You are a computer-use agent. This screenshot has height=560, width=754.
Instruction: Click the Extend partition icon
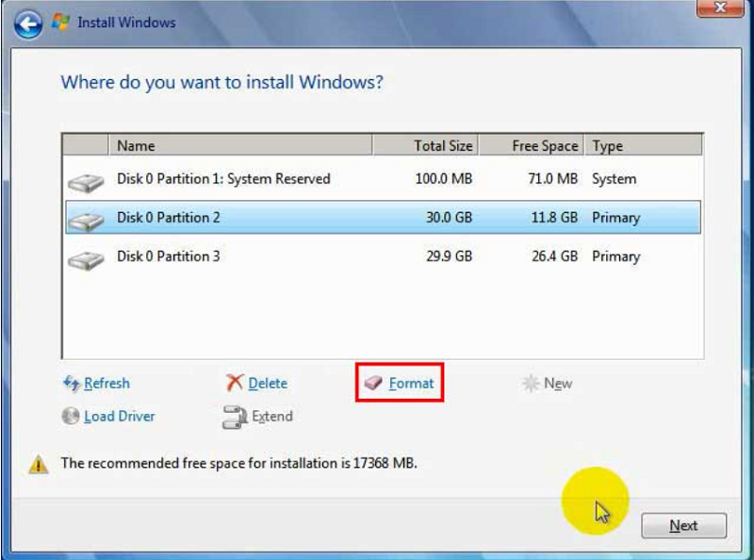pyautogui.click(x=235, y=417)
